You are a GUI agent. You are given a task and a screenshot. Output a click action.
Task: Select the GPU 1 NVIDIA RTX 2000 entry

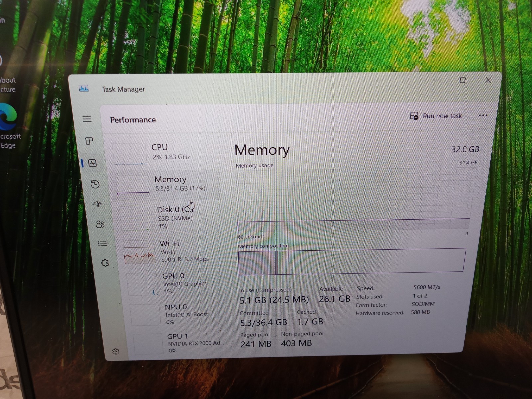point(180,343)
